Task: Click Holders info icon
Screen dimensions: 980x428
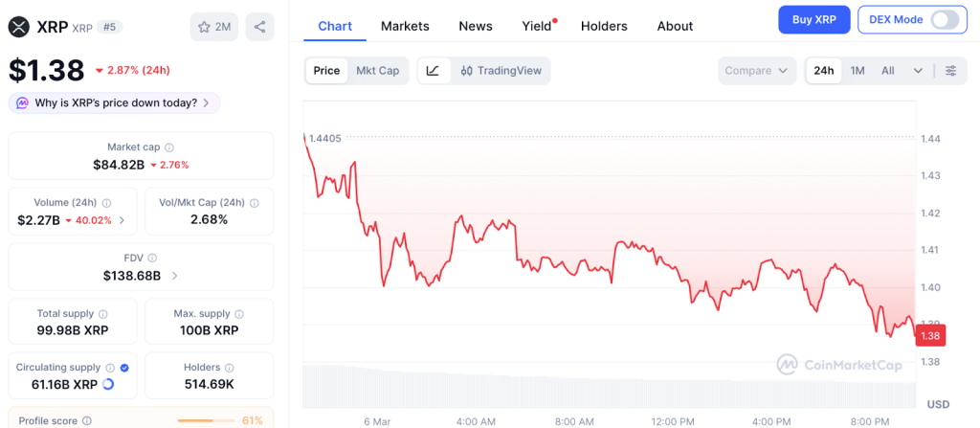Action: click(228, 368)
